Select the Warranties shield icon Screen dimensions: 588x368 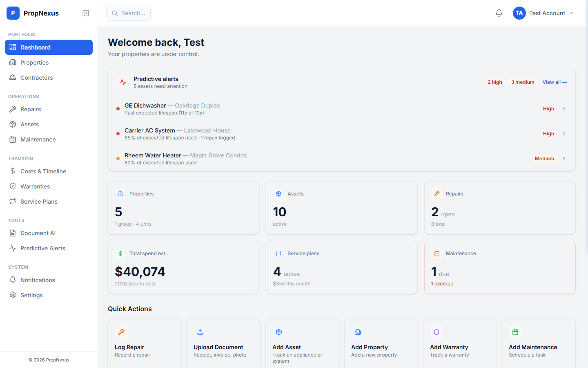click(13, 186)
